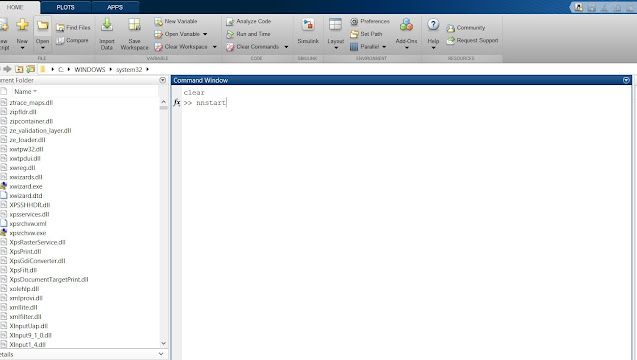Select ztrace_maps.dll in the file list
The image size is (637, 360).
pos(31,102)
